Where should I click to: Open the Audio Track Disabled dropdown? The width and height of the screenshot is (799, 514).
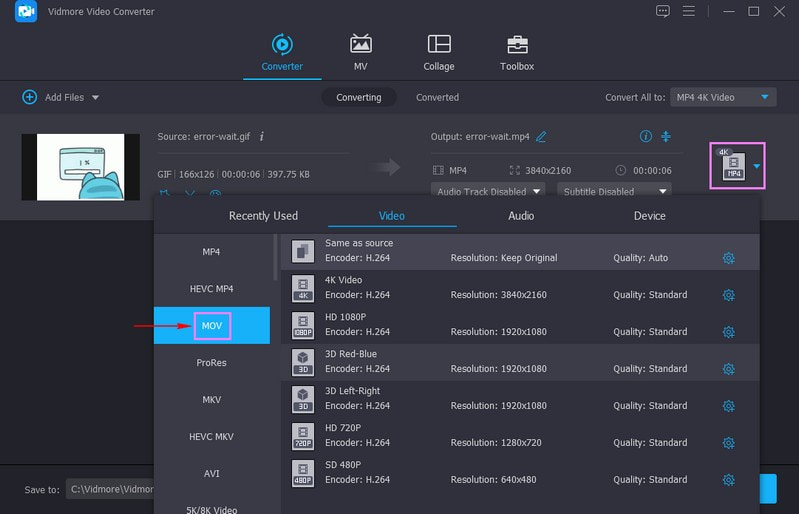coord(487,191)
